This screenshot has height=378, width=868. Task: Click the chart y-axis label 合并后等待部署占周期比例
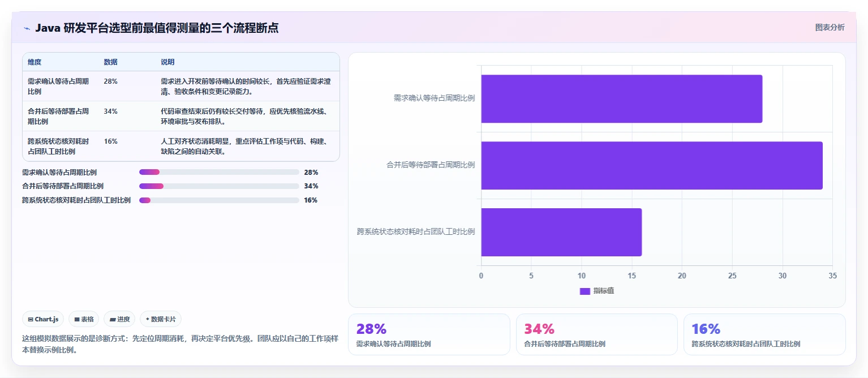(431, 165)
